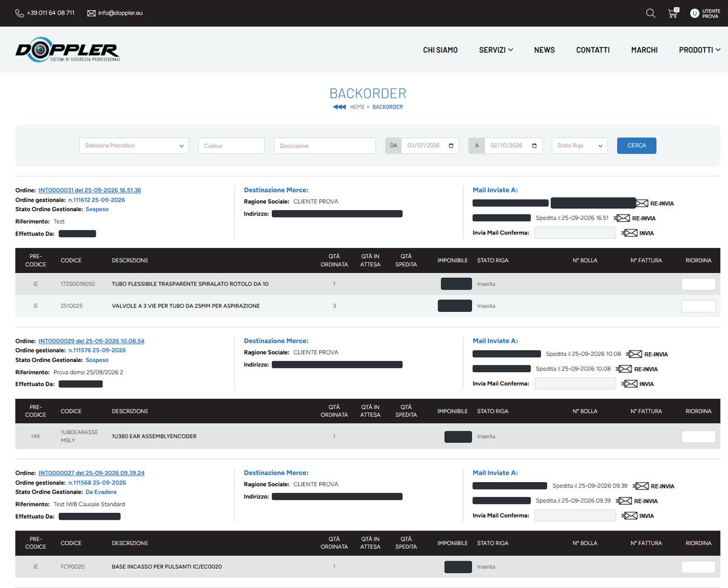Open order link INT0000029 del 25-09-2026

tap(92, 341)
